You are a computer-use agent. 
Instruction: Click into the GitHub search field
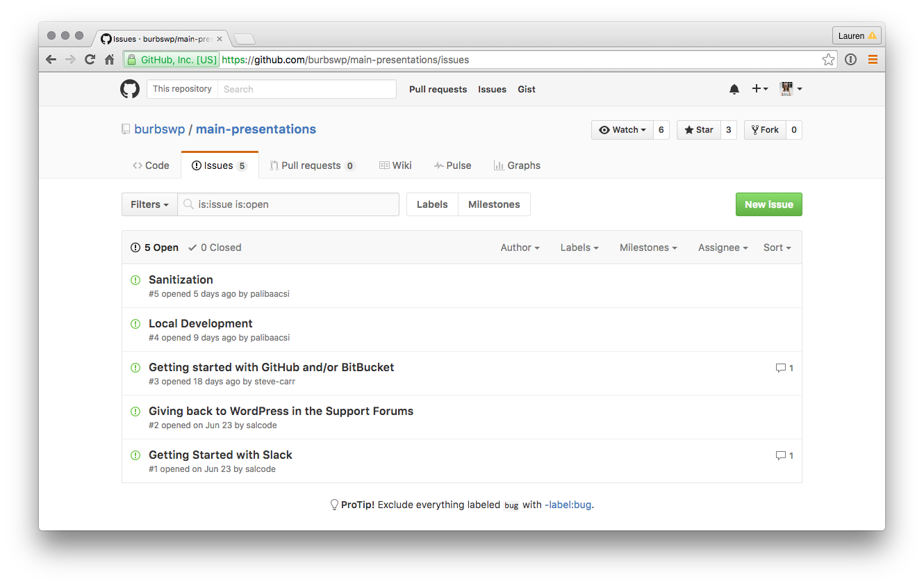coord(306,89)
